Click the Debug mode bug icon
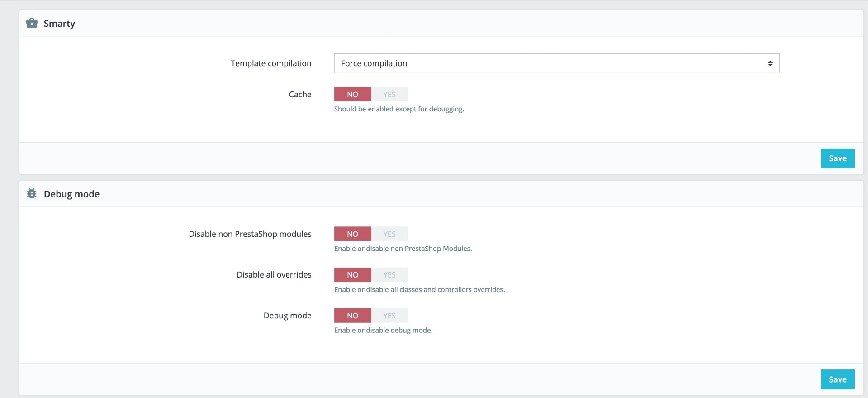The width and height of the screenshot is (868, 398). (32, 194)
